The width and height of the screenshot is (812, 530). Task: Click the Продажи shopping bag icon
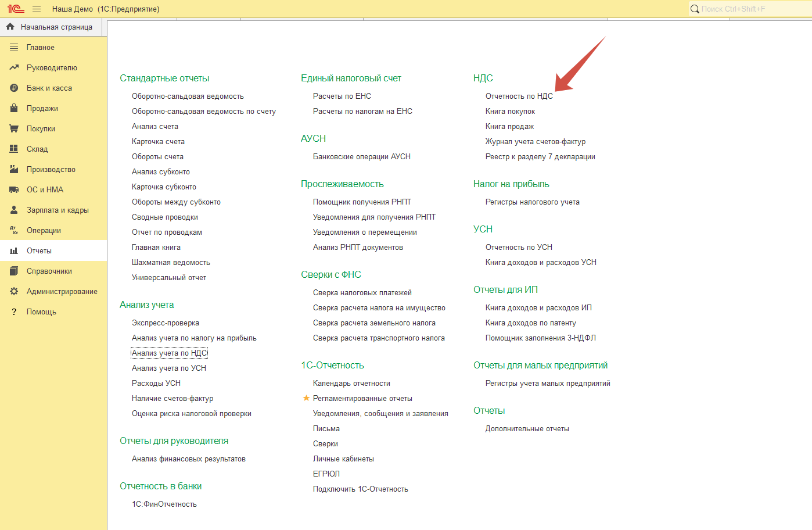pos(14,108)
